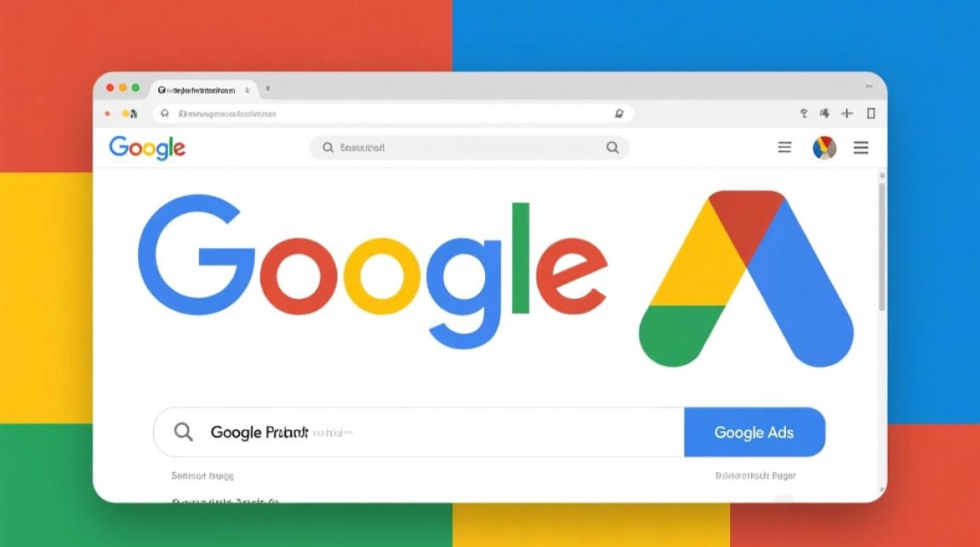Open the hamburger menu left of avatar
The image size is (980, 547).
[785, 148]
